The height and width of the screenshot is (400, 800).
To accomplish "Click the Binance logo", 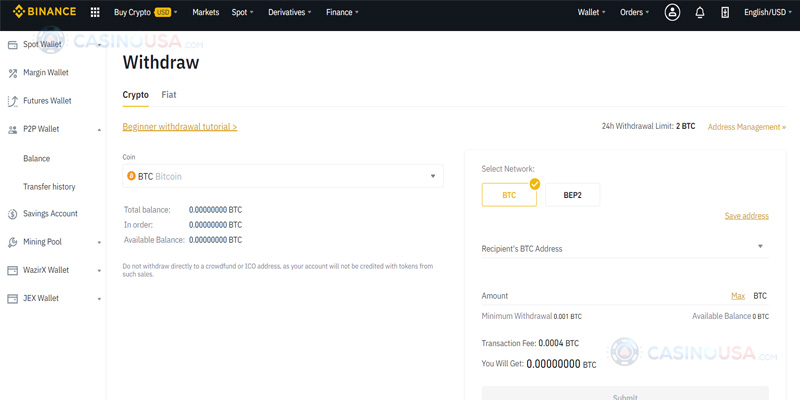I will pos(44,11).
